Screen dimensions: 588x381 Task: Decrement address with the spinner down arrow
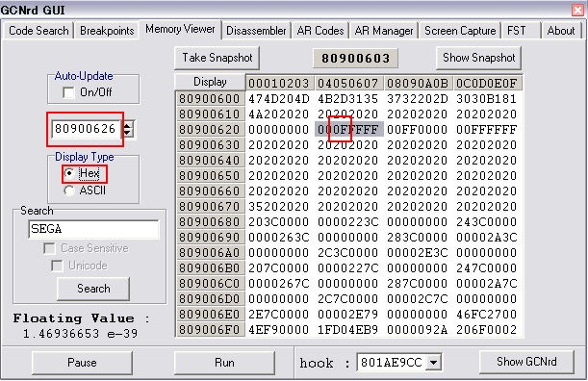(127, 133)
